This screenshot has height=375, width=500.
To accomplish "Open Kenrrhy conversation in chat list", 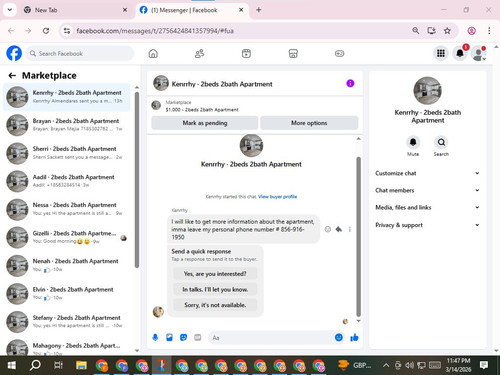I will [x=67, y=97].
